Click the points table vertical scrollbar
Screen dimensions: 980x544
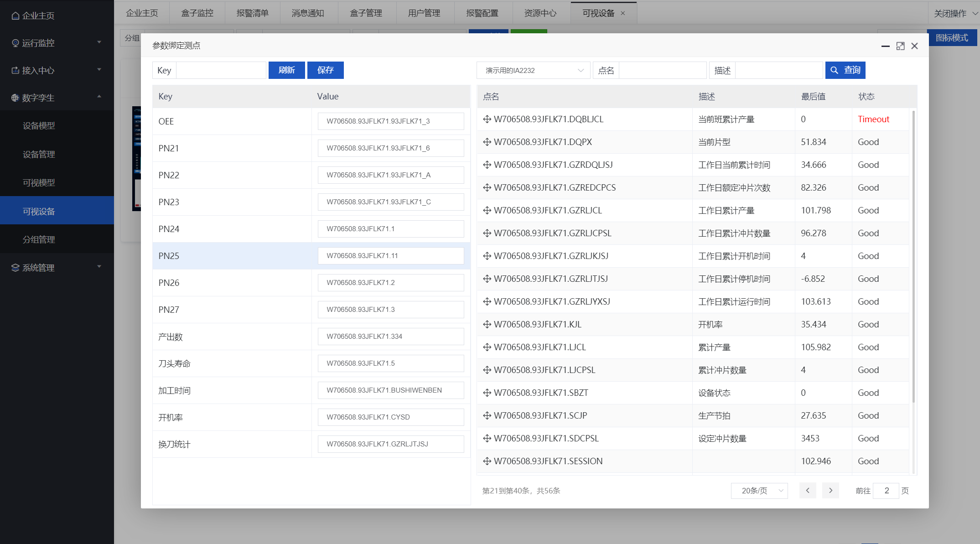pyautogui.click(x=913, y=257)
